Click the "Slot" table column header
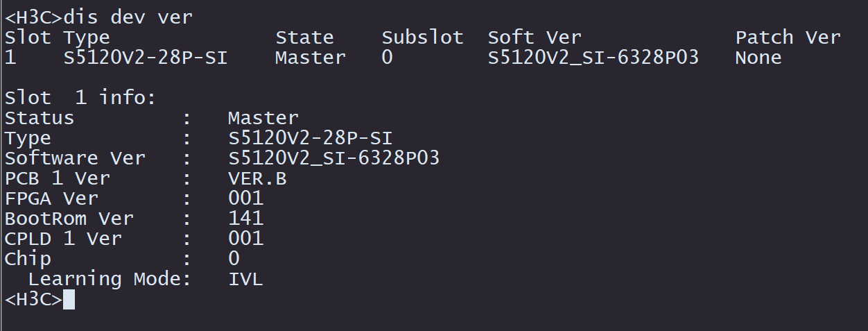 point(28,37)
